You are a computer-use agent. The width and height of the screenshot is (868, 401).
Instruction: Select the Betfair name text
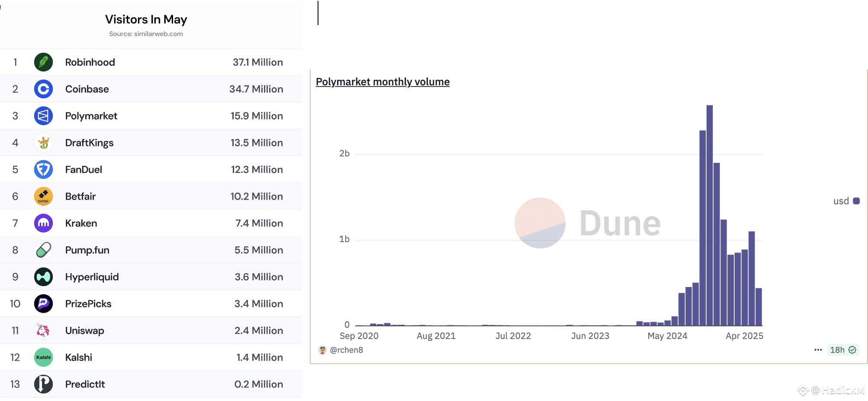click(x=80, y=197)
